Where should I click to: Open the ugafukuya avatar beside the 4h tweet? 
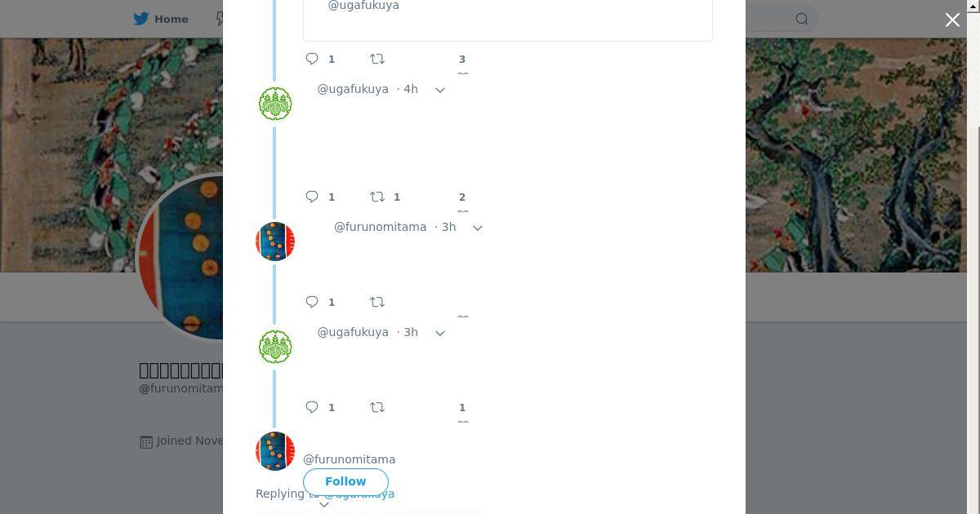pyautogui.click(x=275, y=104)
